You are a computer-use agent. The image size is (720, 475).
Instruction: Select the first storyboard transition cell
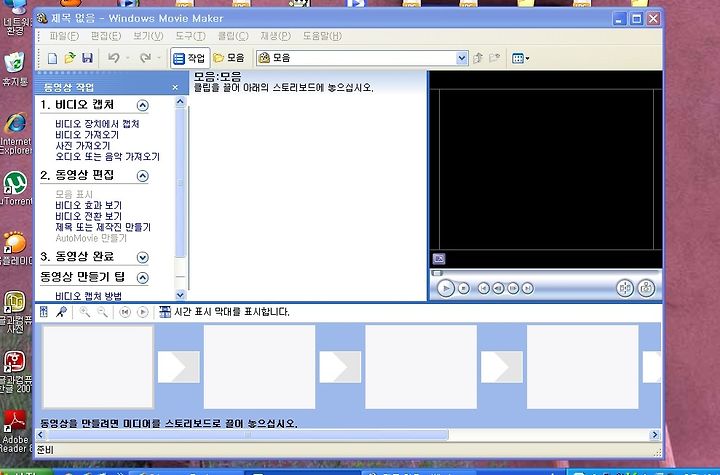click(x=179, y=367)
